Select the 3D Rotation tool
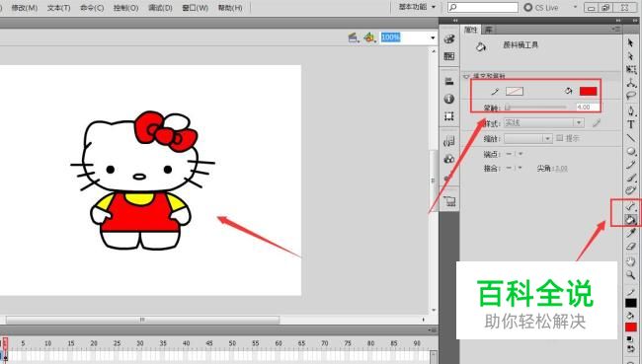Screen dimensions: 642x364 click(x=631, y=83)
